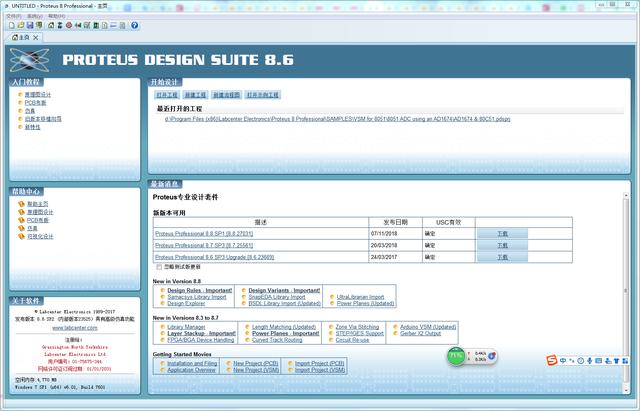Image resolution: width=640 pixels, height=411 pixels.
Task: Open PCB layout link in Help Center panel
Action: point(38,220)
